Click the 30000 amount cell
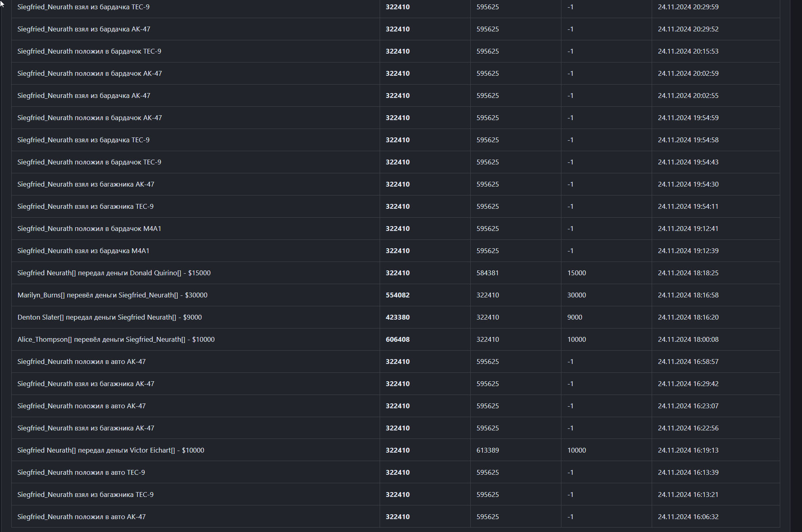Screen dimensions: 802x532 click(x=576, y=295)
